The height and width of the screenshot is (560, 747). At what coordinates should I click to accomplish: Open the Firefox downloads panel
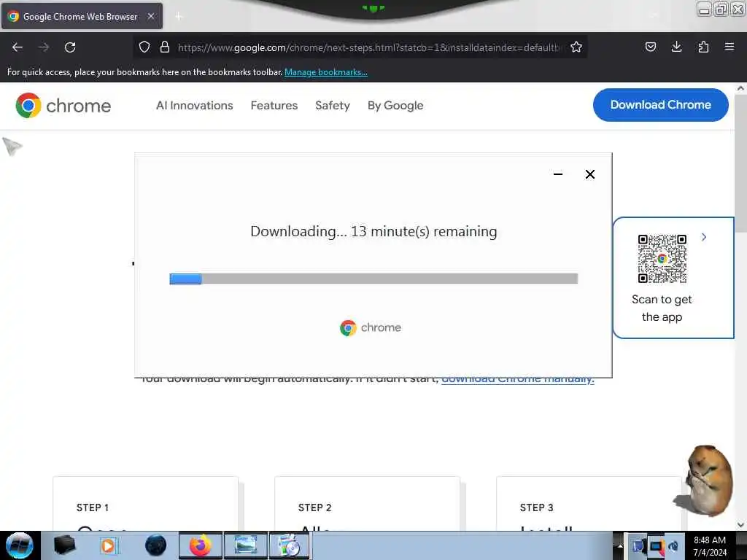pos(676,47)
